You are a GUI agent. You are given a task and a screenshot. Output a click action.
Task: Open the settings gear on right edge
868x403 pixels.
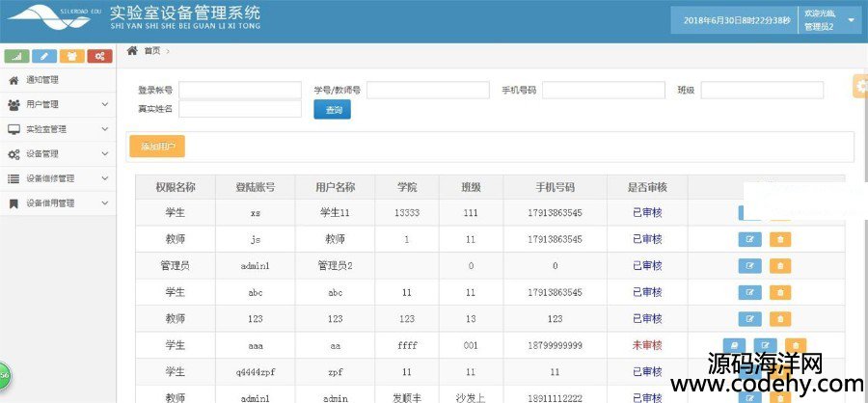tap(859, 87)
